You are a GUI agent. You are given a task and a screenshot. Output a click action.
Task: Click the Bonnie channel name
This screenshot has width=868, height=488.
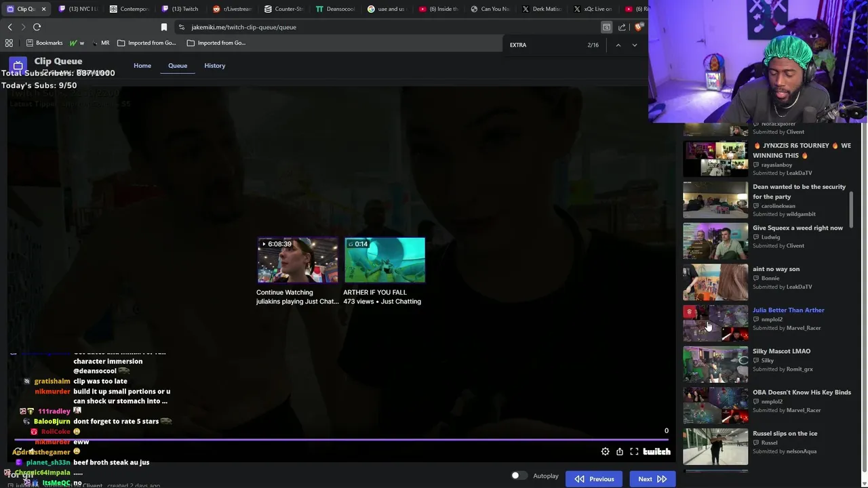770,279
